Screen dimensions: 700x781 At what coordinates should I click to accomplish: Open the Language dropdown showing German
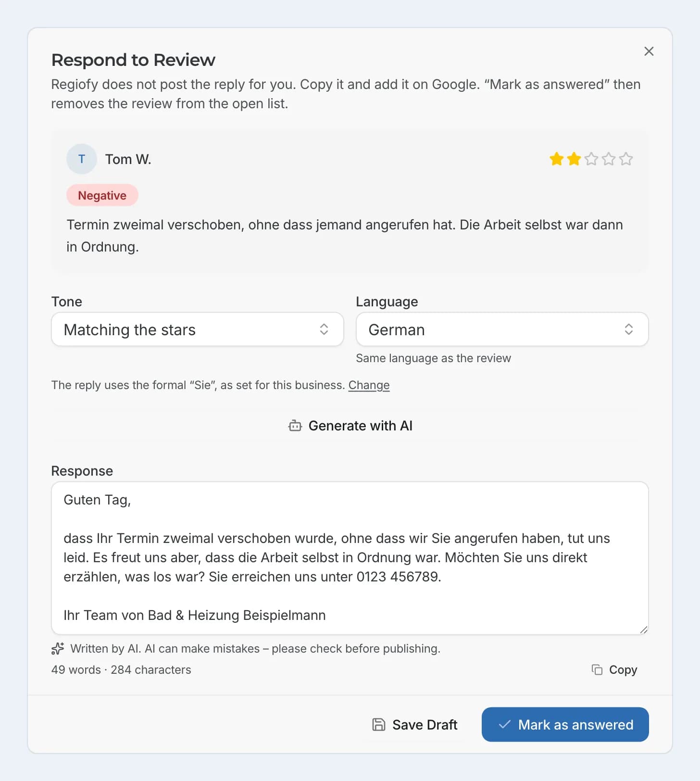pyautogui.click(x=502, y=329)
